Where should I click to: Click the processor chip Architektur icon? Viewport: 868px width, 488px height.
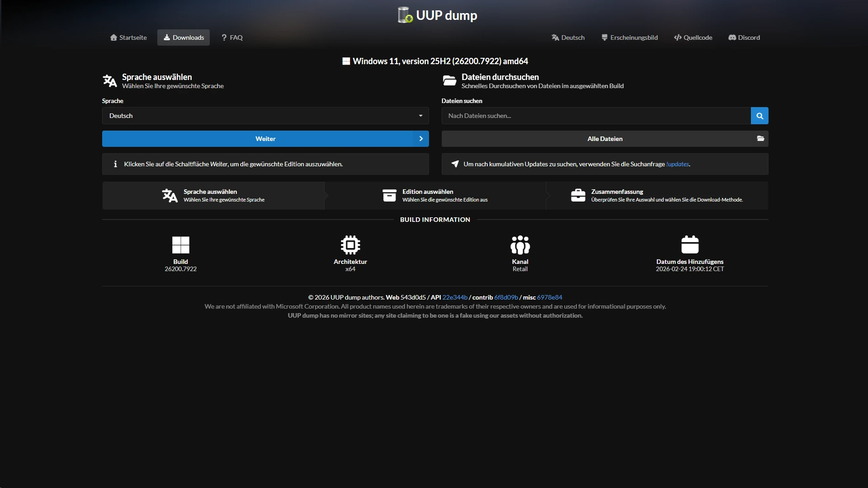(350, 245)
